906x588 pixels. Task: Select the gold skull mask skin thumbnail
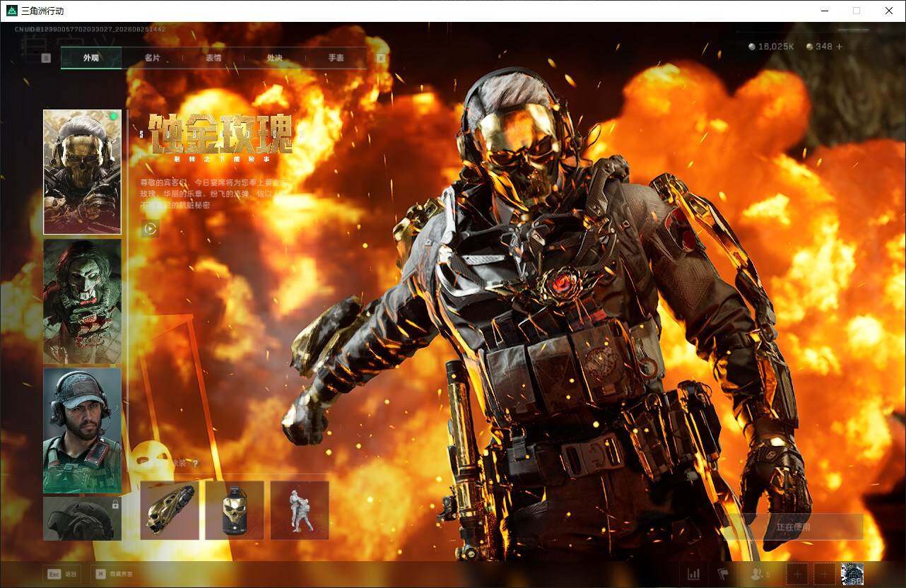click(82, 172)
